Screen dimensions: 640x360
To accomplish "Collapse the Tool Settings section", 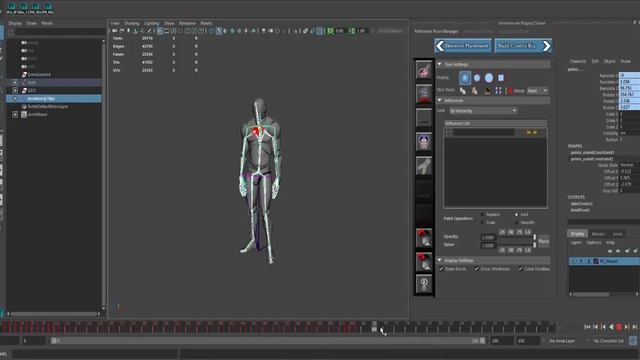I will click(x=440, y=64).
